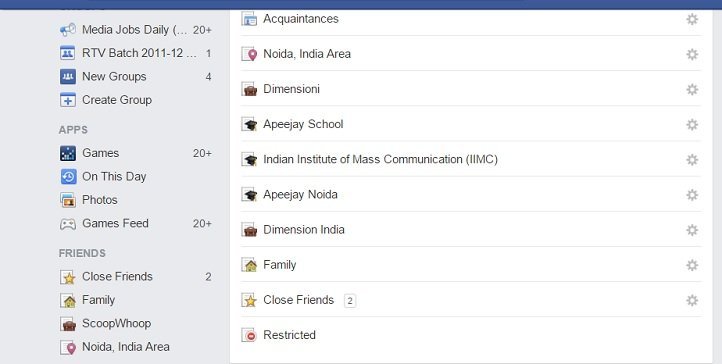This screenshot has width=722, height=364.
Task: Open the Games app icon in sidebar
Action: pyautogui.click(x=68, y=153)
